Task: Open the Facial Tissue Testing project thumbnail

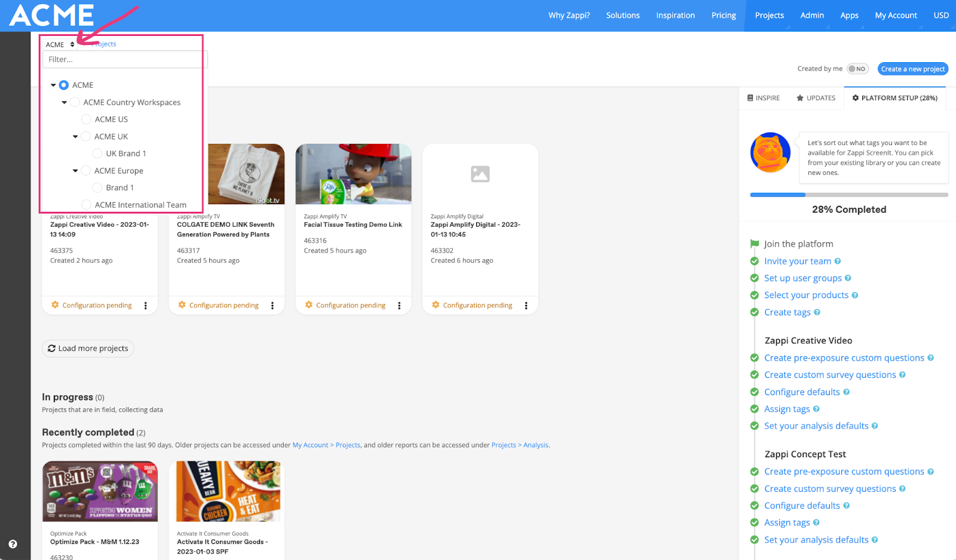Action: (354, 174)
